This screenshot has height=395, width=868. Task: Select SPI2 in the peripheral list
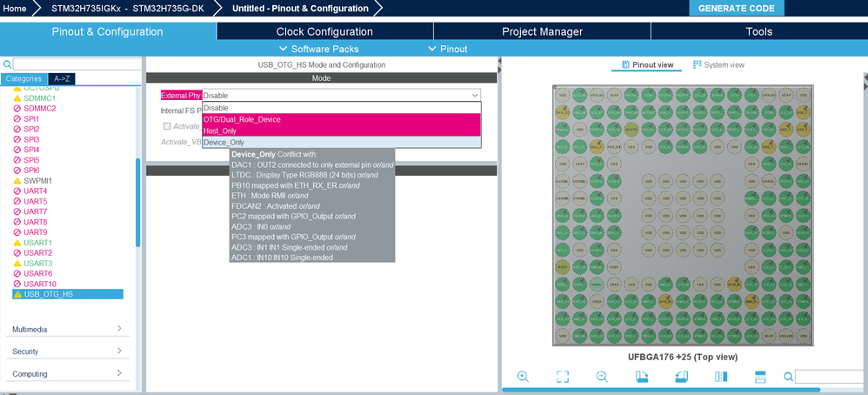point(31,129)
